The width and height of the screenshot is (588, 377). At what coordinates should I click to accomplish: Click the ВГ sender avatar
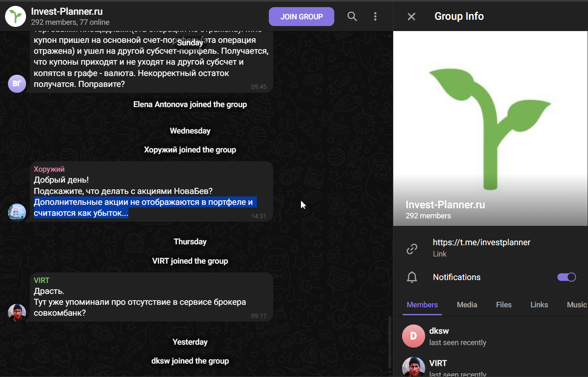coord(17,84)
